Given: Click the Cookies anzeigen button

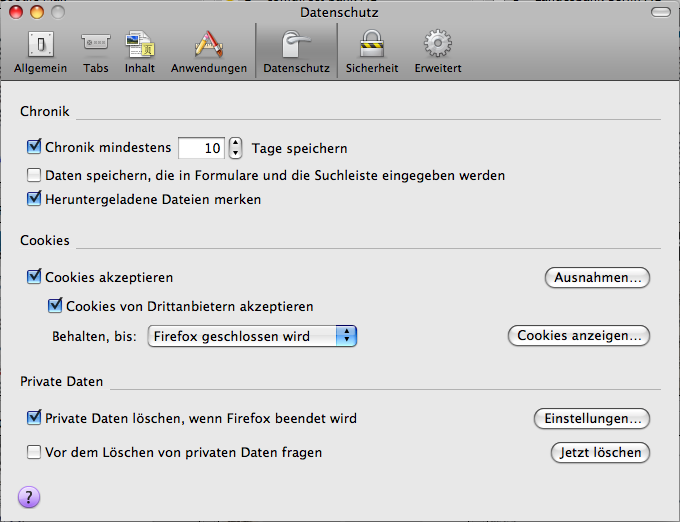Looking at the screenshot, I should [x=579, y=336].
